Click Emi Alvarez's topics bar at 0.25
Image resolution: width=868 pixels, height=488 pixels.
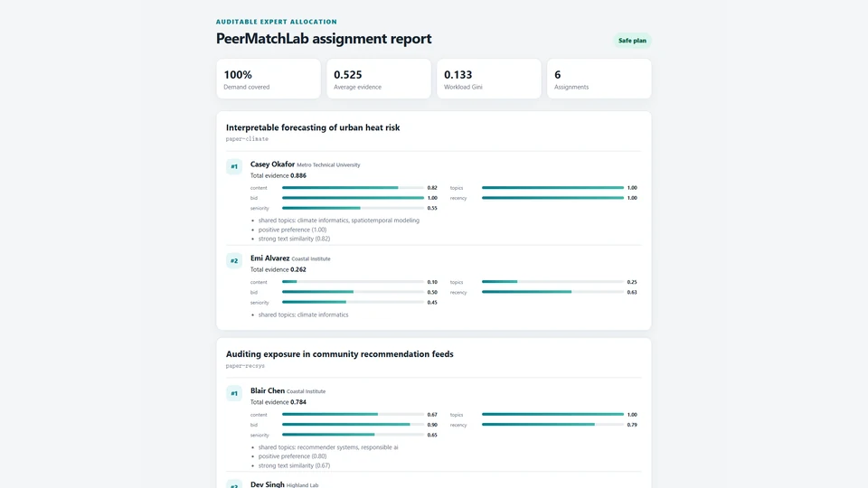tap(553, 282)
